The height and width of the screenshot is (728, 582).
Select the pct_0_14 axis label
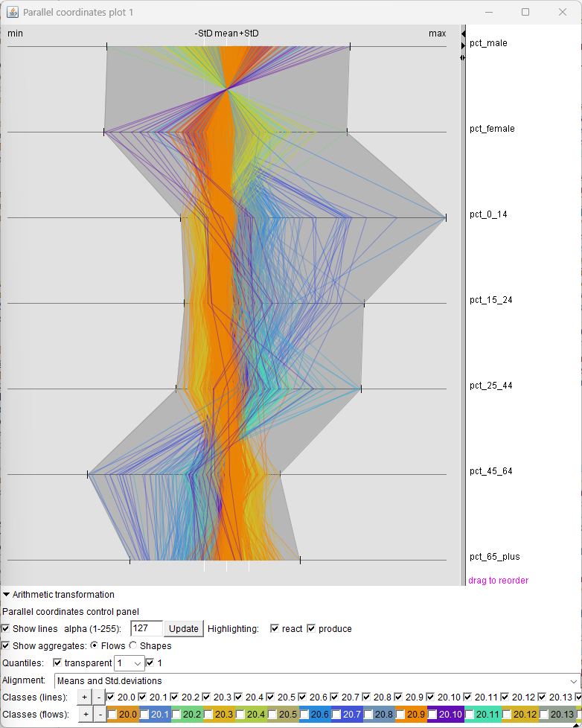[x=488, y=214]
